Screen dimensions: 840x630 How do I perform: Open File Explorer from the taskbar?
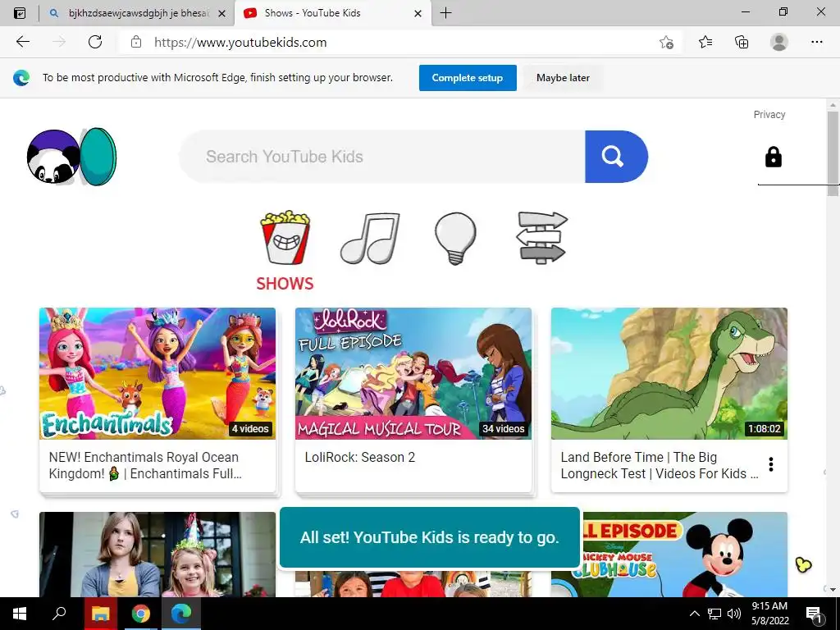pyautogui.click(x=100, y=614)
